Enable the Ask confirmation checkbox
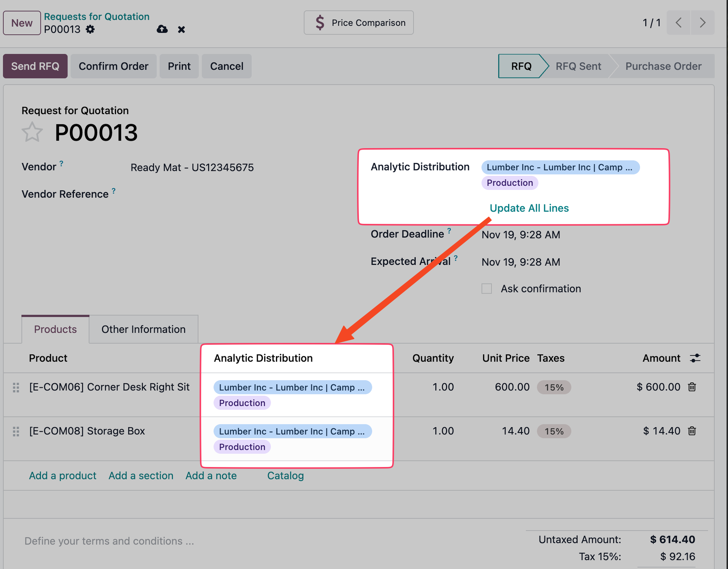The image size is (728, 569). (486, 288)
